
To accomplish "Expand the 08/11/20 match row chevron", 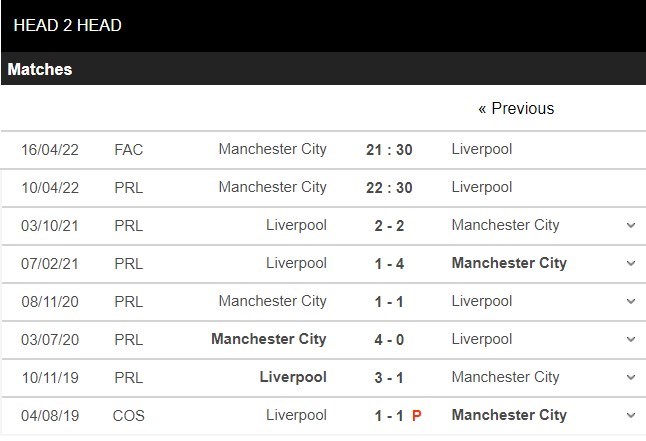I will [x=631, y=302].
